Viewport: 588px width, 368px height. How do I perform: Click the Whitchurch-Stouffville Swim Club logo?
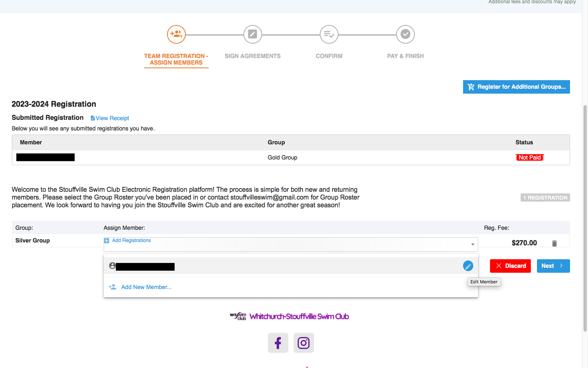tap(289, 316)
